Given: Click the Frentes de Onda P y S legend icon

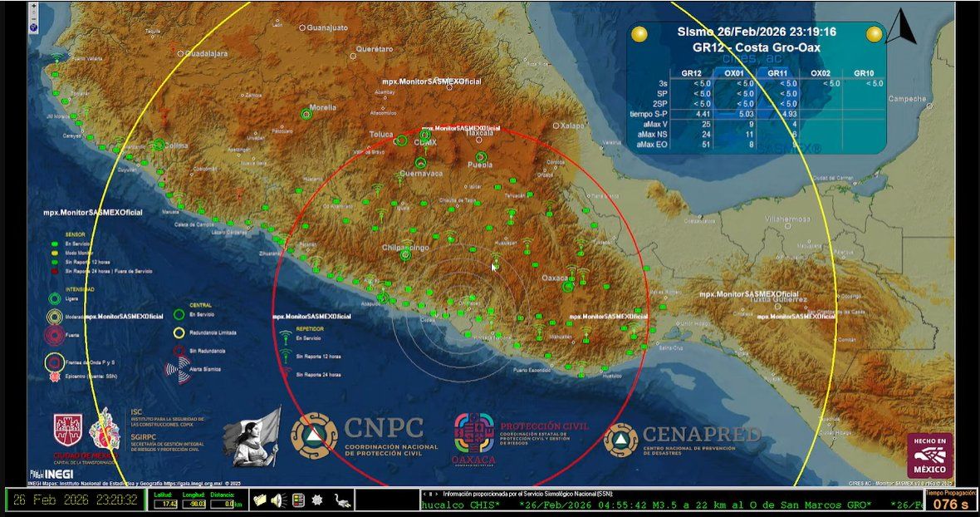Looking at the screenshot, I should point(55,362).
